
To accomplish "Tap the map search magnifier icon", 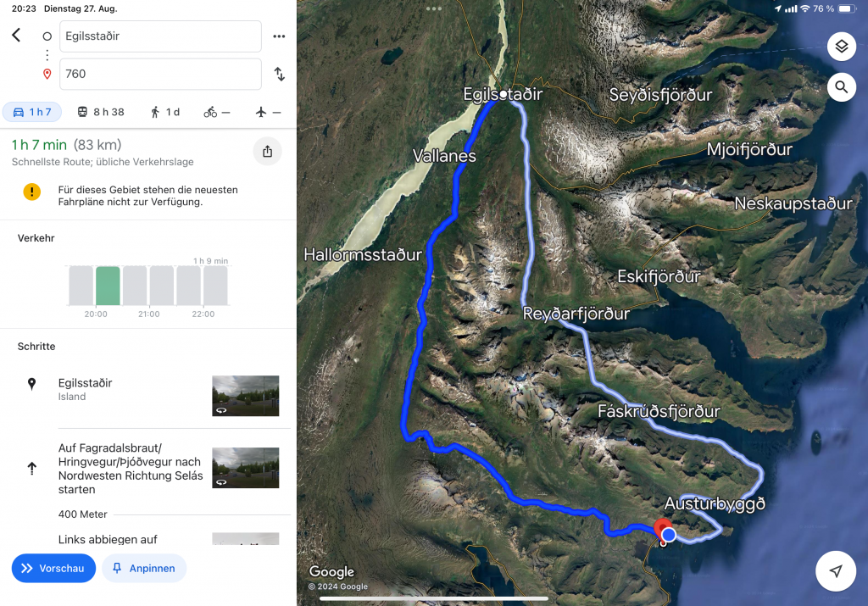I will coord(842,87).
